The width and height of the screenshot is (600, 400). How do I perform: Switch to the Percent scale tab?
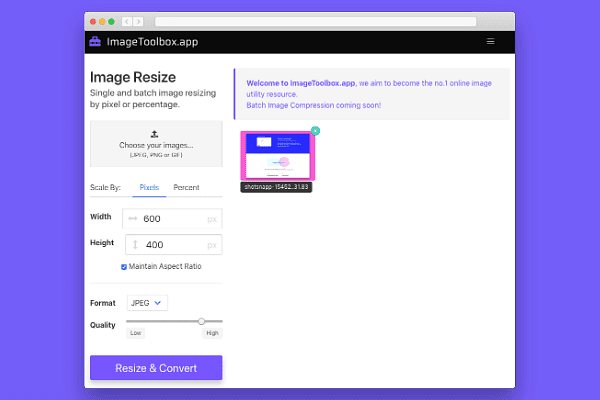click(186, 187)
